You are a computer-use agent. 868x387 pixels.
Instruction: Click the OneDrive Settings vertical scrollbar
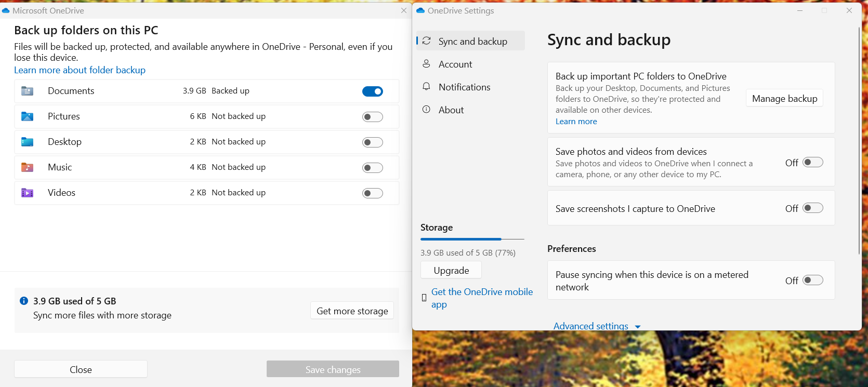pos(859,140)
